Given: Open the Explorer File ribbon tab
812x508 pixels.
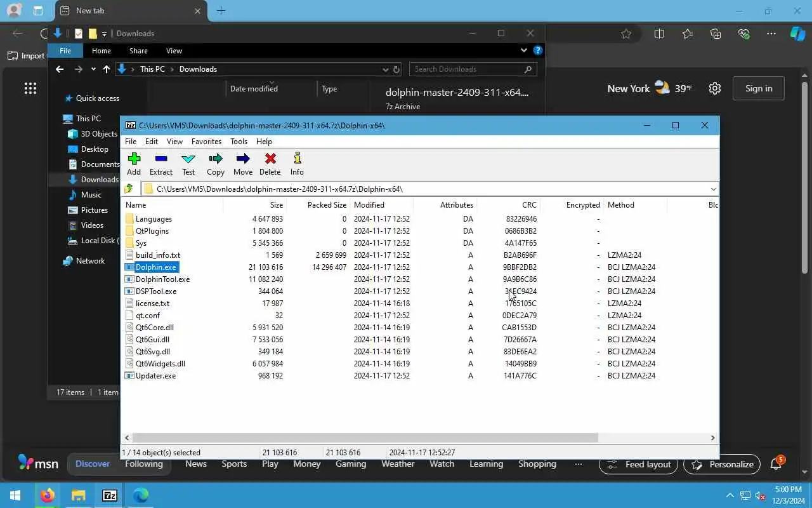Looking at the screenshot, I should [x=65, y=51].
